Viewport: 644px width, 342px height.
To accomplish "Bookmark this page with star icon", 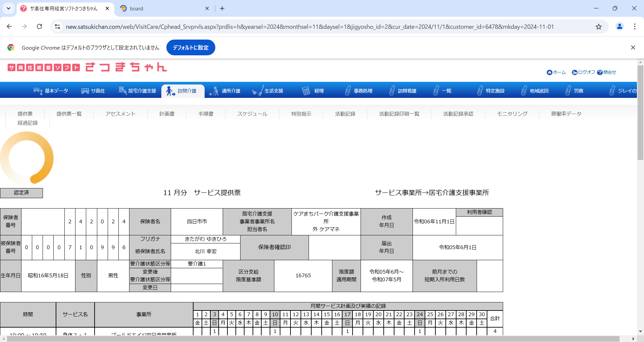I will (x=599, y=27).
